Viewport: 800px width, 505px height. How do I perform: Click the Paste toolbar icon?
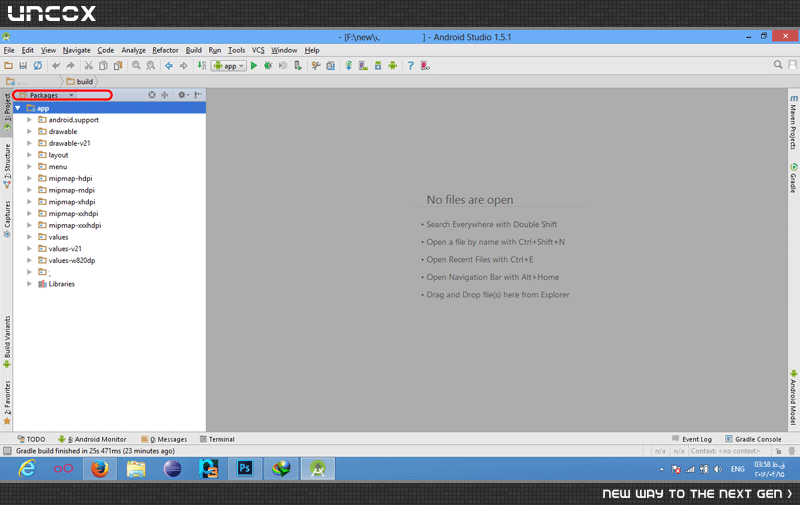click(118, 65)
